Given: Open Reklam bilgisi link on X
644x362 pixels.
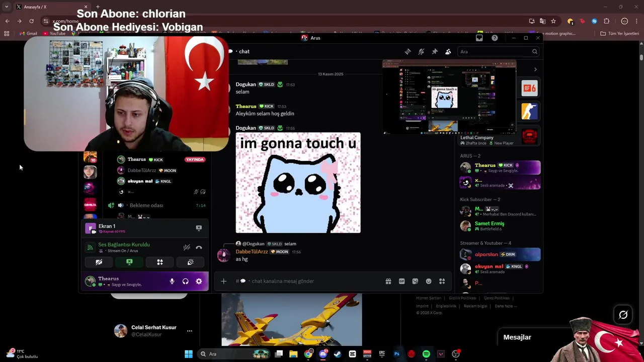Looking at the screenshot, I should pos(475,306).
